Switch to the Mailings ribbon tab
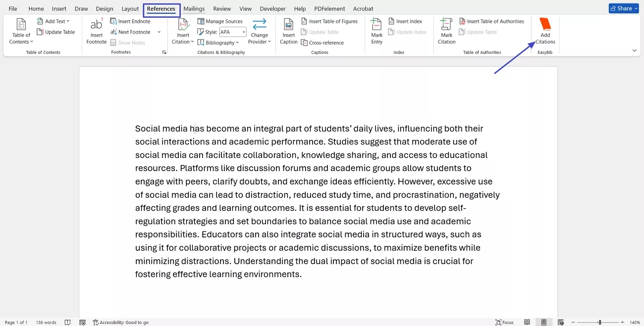This screenshot has width=644, height=326. coord(194,8)
